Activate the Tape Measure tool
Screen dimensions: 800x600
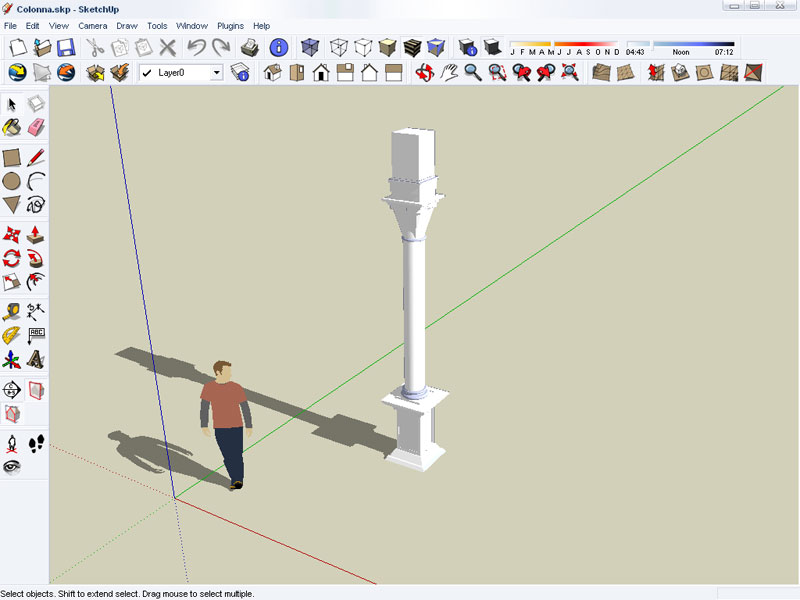click(12, 311)
